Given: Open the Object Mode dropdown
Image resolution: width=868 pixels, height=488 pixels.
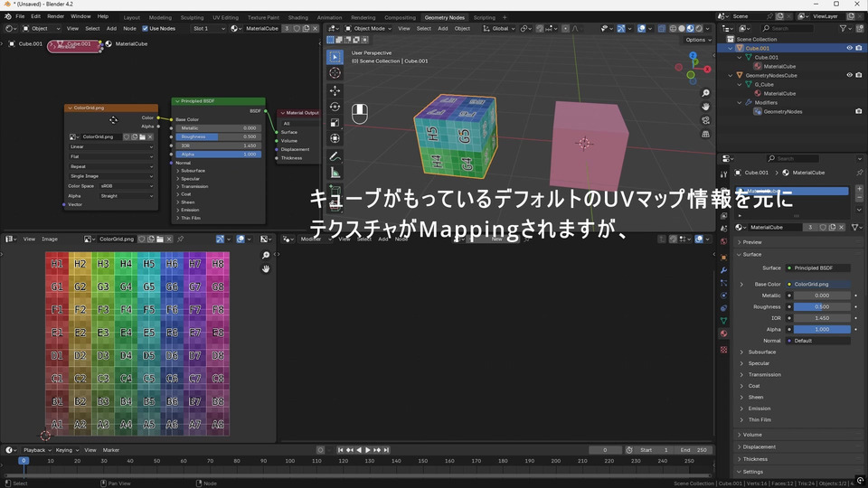Looking at the screenshot, I should coord(371,28).
